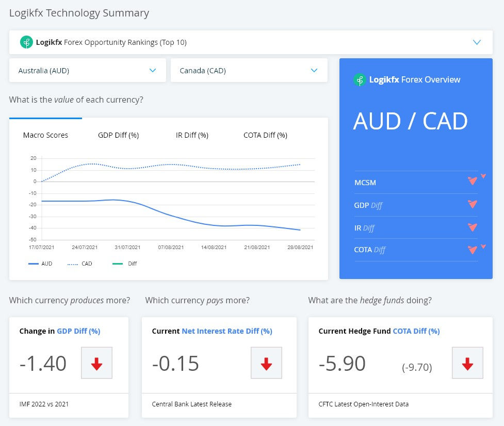The image size is (504, 426).
Task: Open the Canada (CAD) currency dropdown
Action: click(249, 70)
